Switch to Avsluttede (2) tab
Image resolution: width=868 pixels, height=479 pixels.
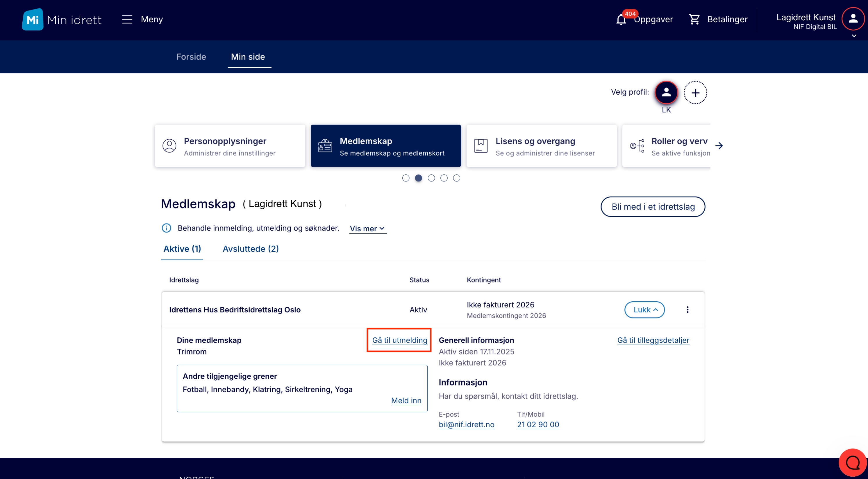pyautogui.click(x=251, y=249)
